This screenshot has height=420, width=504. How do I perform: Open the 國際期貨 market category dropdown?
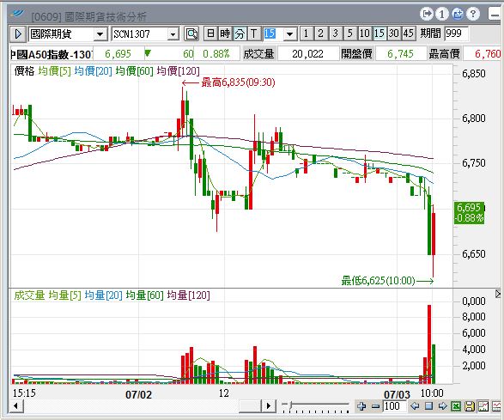click(x=100, y=33)
